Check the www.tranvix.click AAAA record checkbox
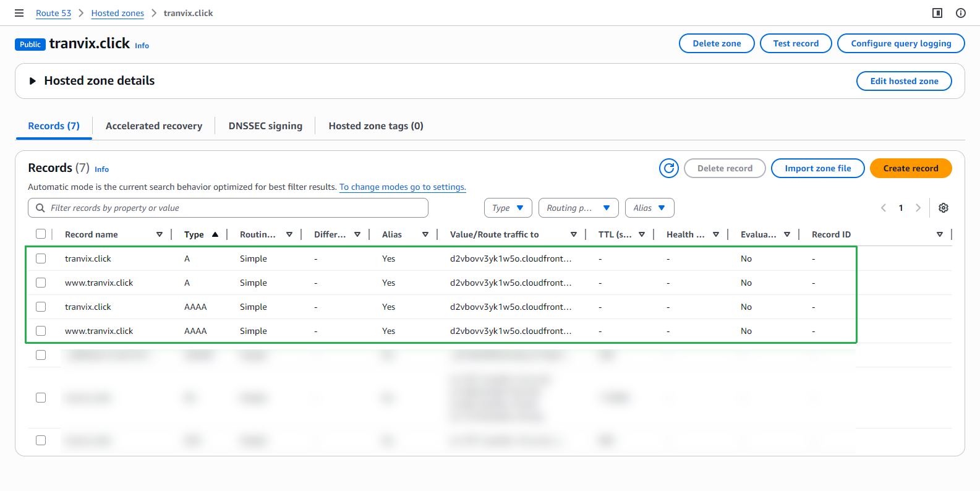Image resolution: width=980 pixels, height=491 pixels. pos(41,331)
